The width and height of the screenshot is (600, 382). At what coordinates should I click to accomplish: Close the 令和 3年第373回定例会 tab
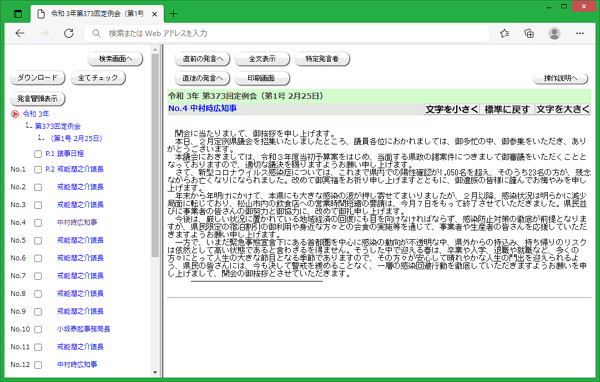click(155, 14)
